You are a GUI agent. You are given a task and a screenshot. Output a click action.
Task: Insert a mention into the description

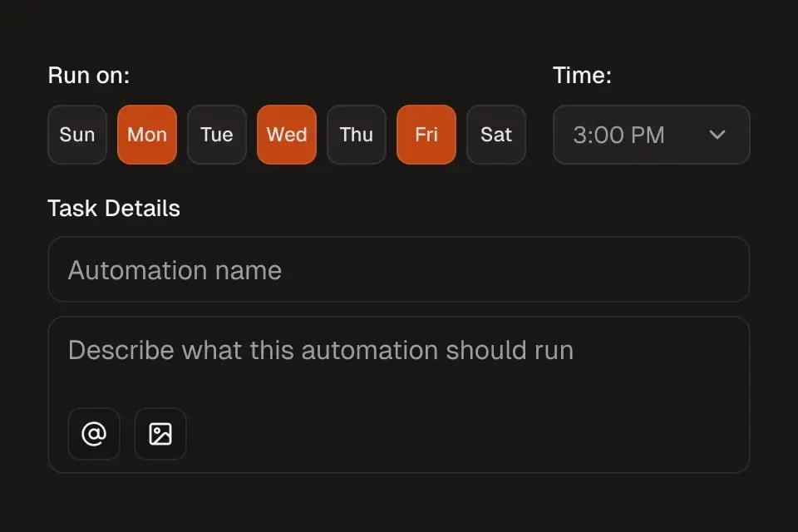(94, 434)
